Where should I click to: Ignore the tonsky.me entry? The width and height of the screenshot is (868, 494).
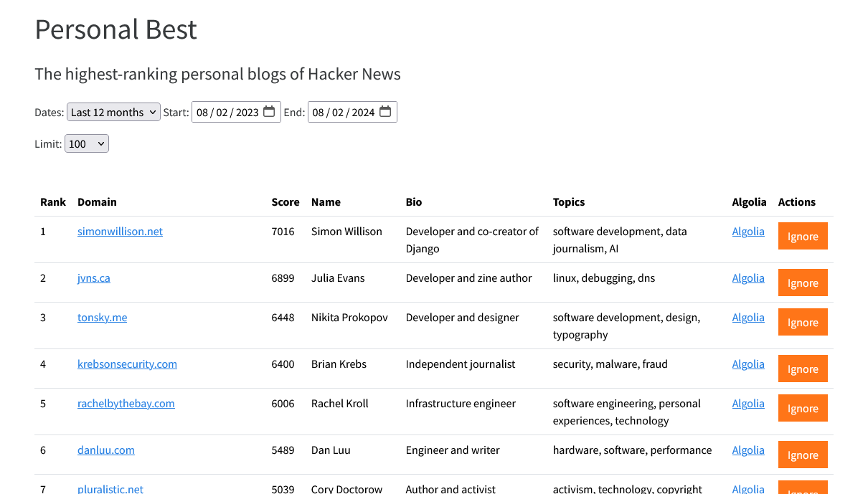point(803,323)
